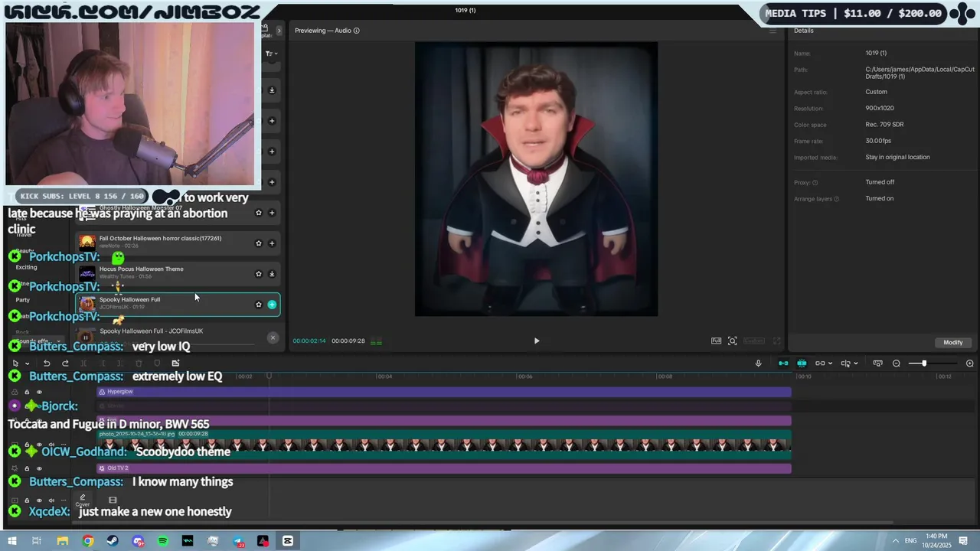Click the Cover edit button on main track
The width and height of the screenshot is (980, 551).
pos(83,500)
